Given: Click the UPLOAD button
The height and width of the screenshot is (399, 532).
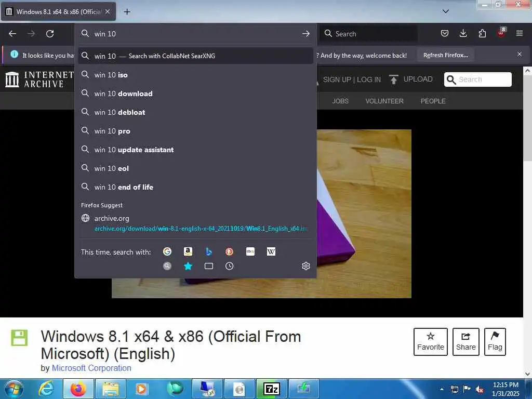Looking at the screenshot, I should [x=411, y=79].
